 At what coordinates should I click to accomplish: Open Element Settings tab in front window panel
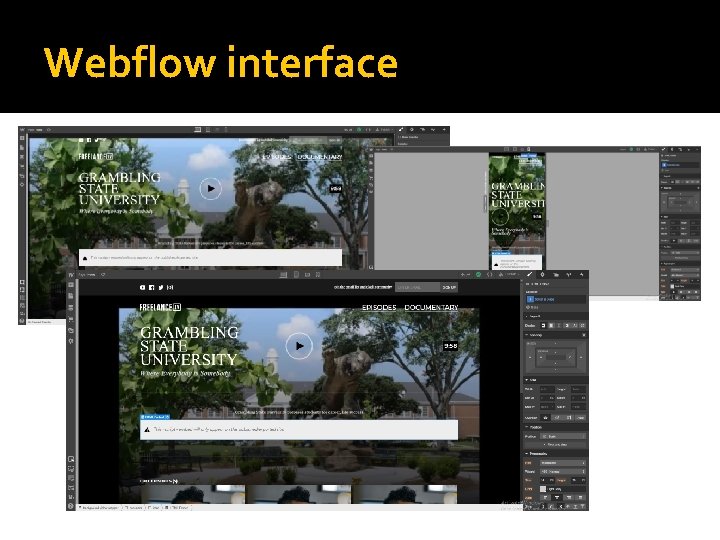[x=542, y=275]
